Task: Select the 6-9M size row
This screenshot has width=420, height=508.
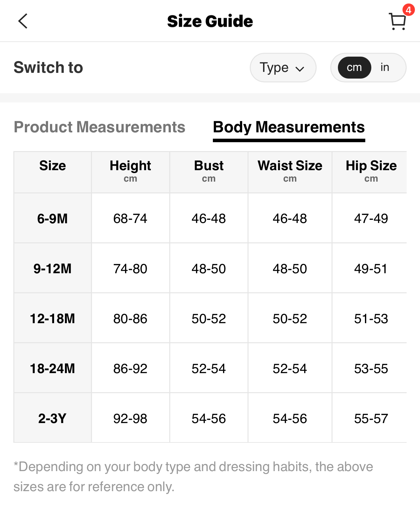Action: pos(52,219)
